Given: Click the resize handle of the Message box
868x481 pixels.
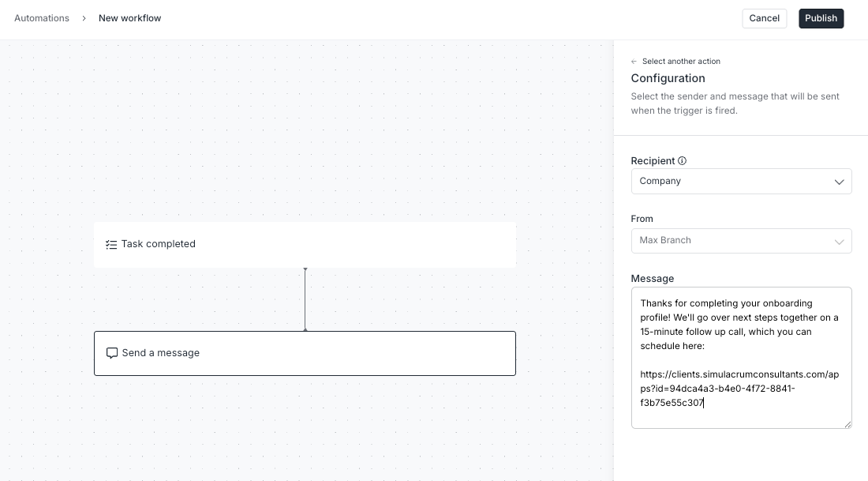Looking at the screenshot, I should (x=848, y=425).
